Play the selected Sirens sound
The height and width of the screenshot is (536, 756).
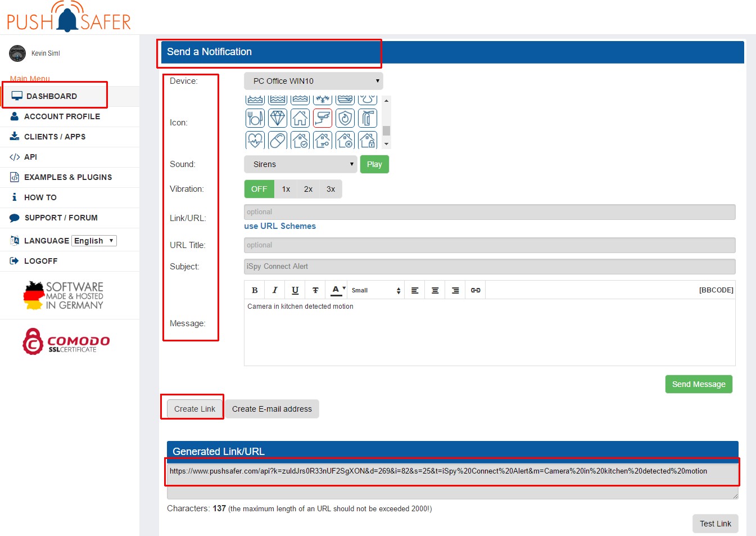tap(374, 164)
